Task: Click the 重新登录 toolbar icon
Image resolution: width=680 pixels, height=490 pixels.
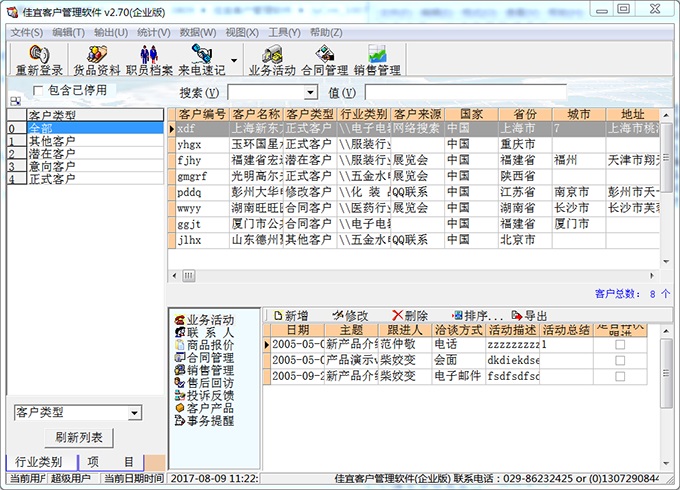Action: click(x=39, y=60)
